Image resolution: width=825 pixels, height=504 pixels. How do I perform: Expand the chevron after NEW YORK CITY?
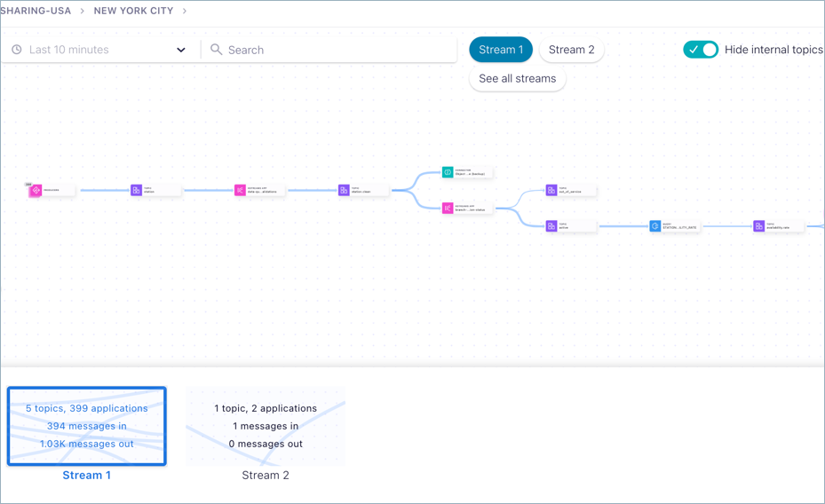[185, 12]
